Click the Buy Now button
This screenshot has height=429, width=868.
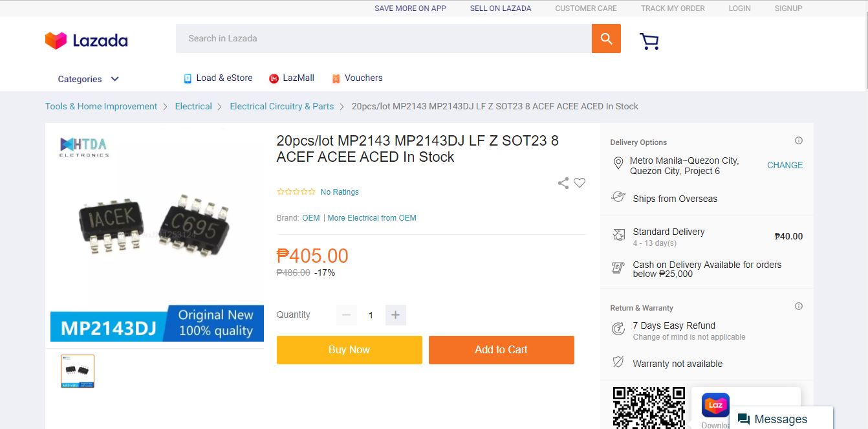click(349, 350)
